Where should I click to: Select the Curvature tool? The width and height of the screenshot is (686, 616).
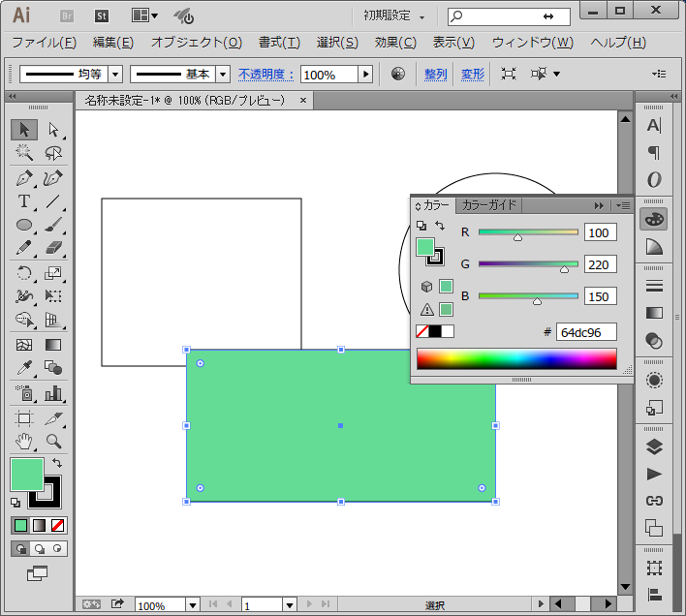pos(53,178)
